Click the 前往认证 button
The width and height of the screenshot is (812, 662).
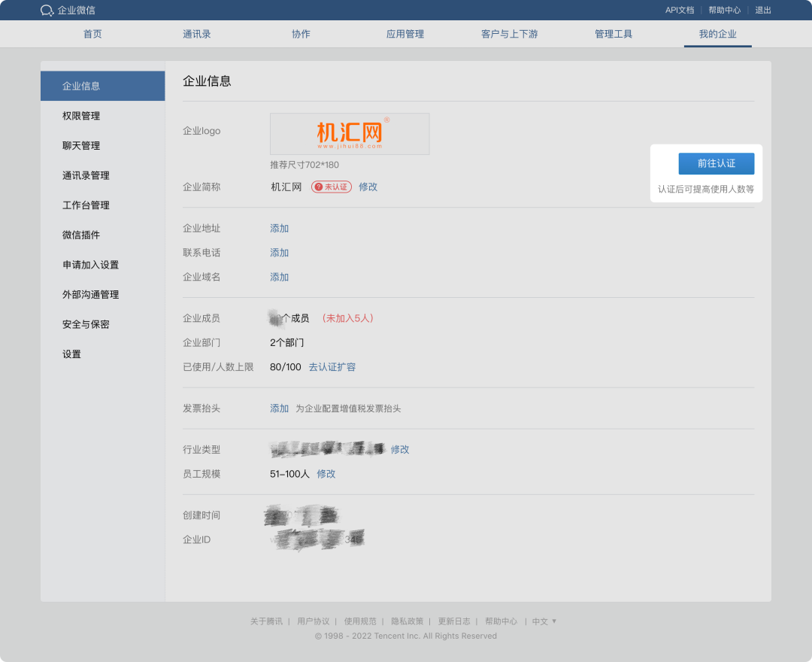[x=715, y=163]
